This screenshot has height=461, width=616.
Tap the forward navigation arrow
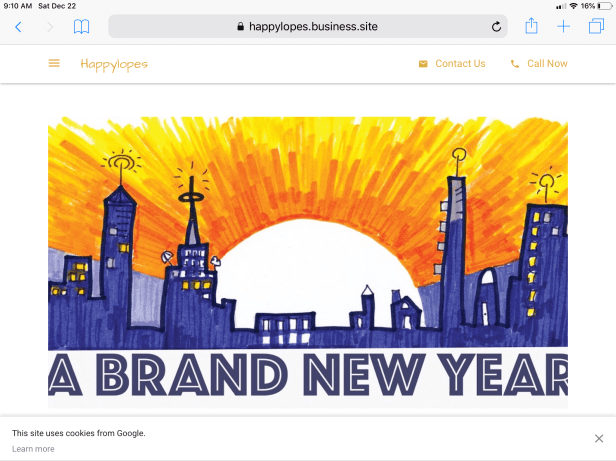50,26
